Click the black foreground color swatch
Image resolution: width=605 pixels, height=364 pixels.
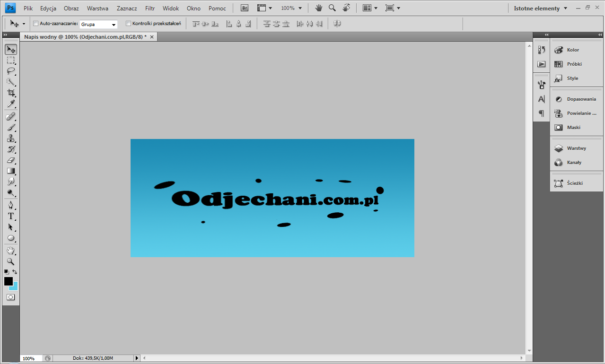[9, 281]
